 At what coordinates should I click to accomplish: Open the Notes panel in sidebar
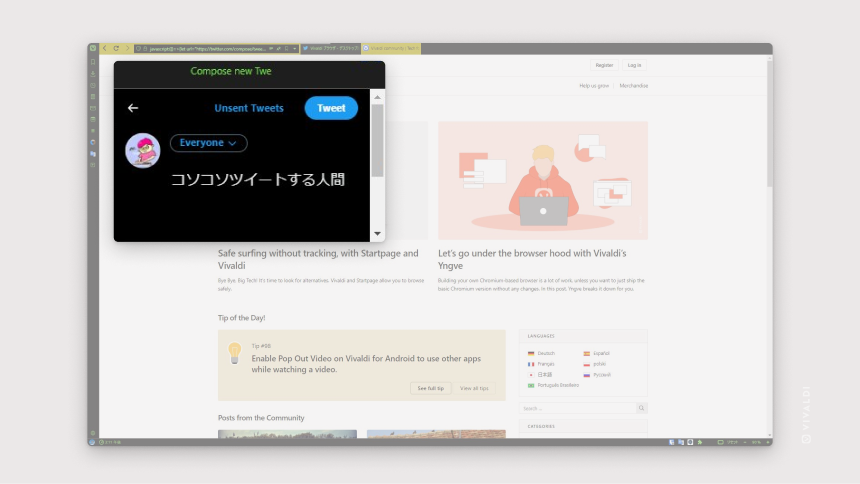93,97
